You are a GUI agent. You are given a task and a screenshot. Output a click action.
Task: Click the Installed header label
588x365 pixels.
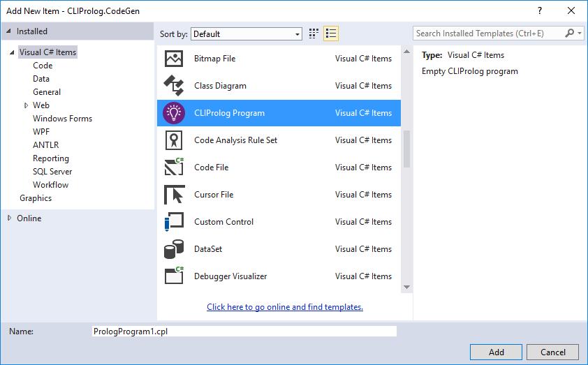point(32,31)
